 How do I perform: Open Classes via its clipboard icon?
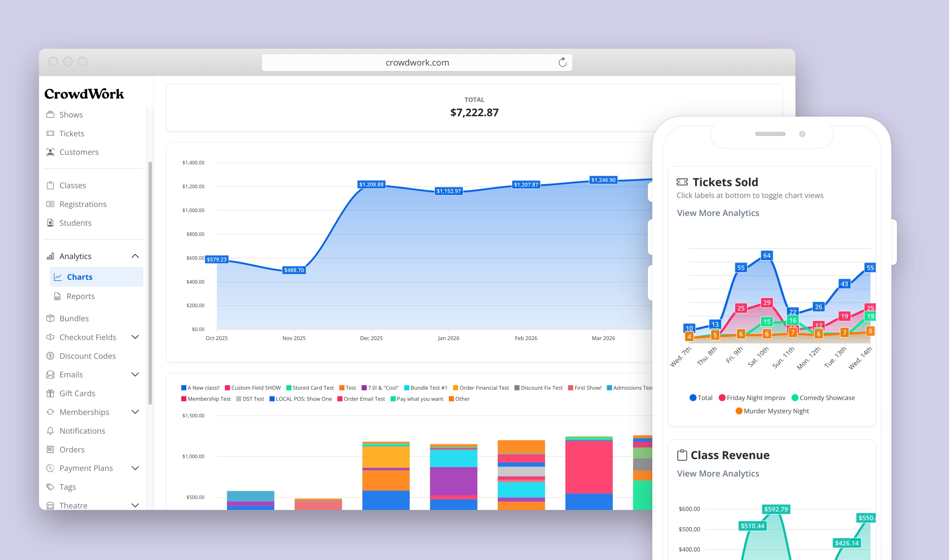(x=50, y=185)
